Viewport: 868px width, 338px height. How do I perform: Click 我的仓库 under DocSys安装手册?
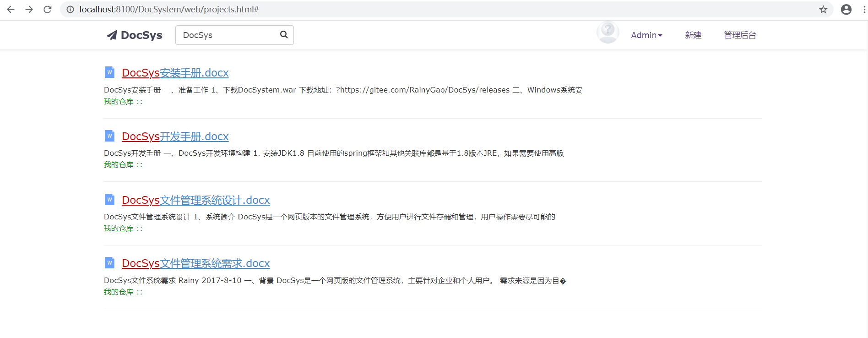tap(119, 101)
